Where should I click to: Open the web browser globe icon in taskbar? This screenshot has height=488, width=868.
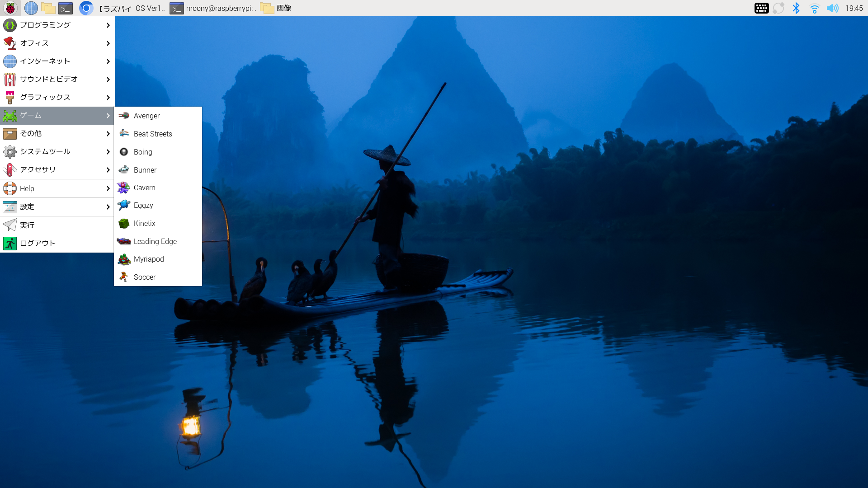point(31,8)
